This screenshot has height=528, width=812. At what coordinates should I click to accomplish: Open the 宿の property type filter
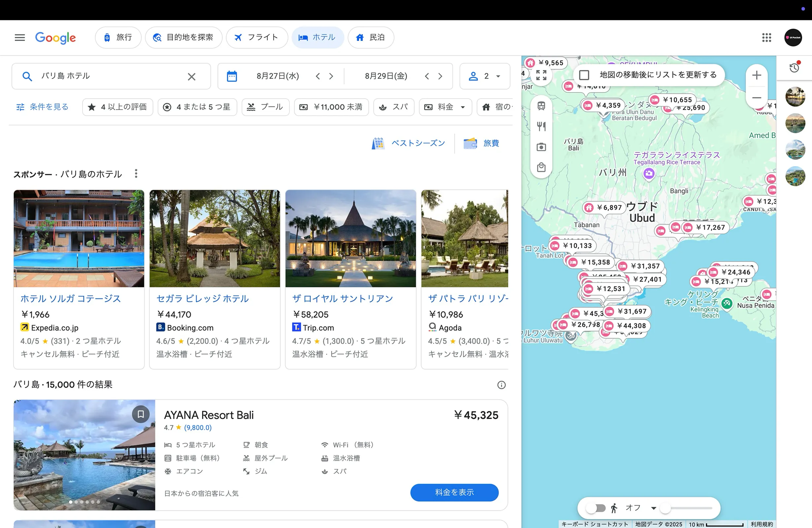coord(495,107)
